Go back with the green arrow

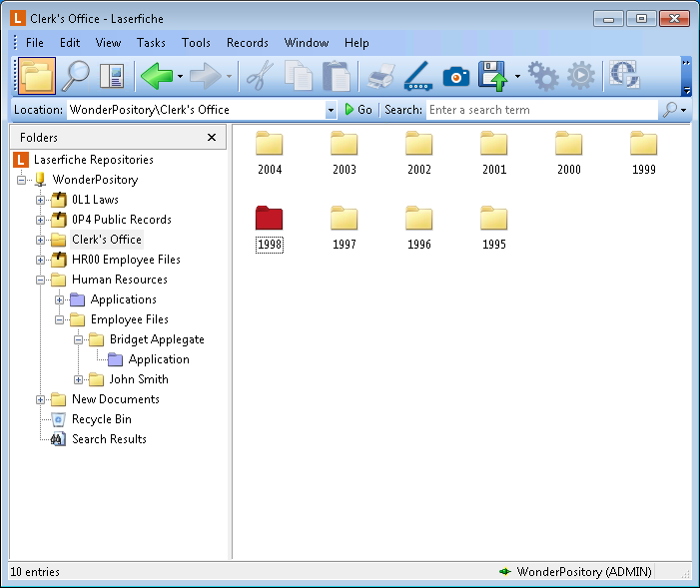pyautogui.click(x=157, y=76)
